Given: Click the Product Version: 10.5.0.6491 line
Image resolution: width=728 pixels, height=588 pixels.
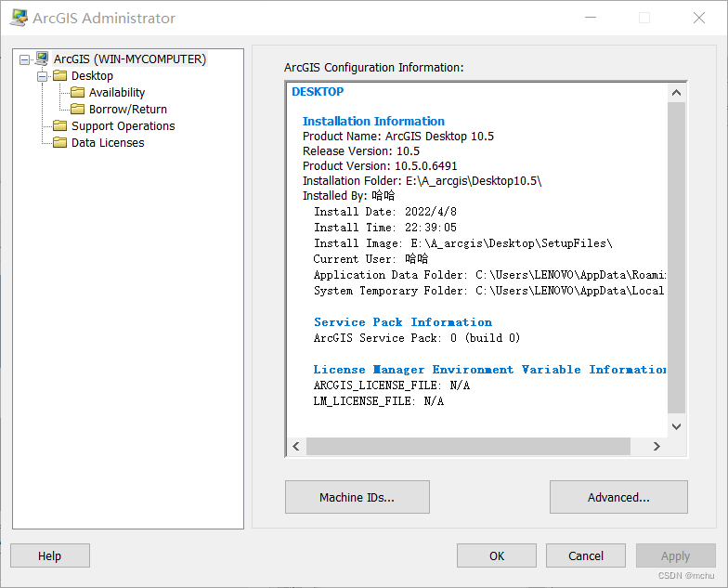Looking at the screenshot, I should click(x=380, y=165).
